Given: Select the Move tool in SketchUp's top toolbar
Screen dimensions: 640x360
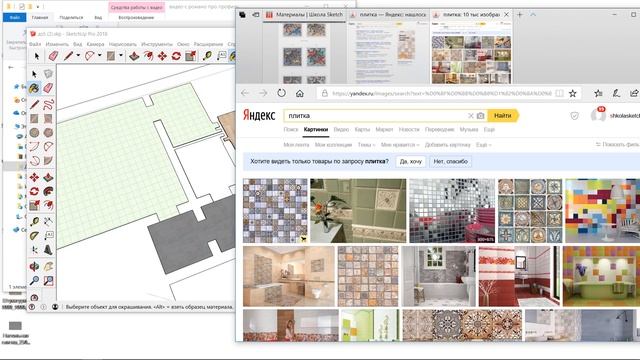Looking at the screenshot, I should (162, 56).
